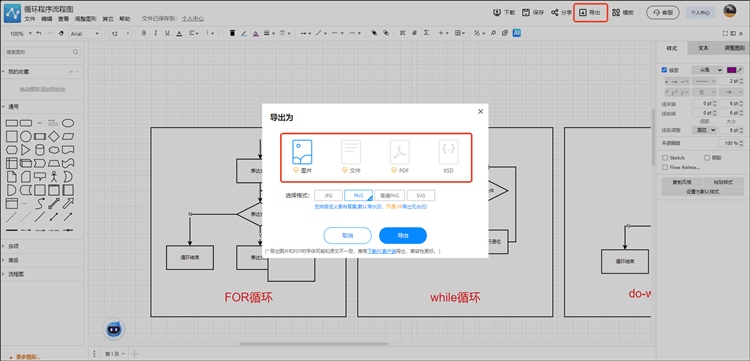Choose JPG format
The height and width of the screenshot is (361, 750).
click(328, 196)
